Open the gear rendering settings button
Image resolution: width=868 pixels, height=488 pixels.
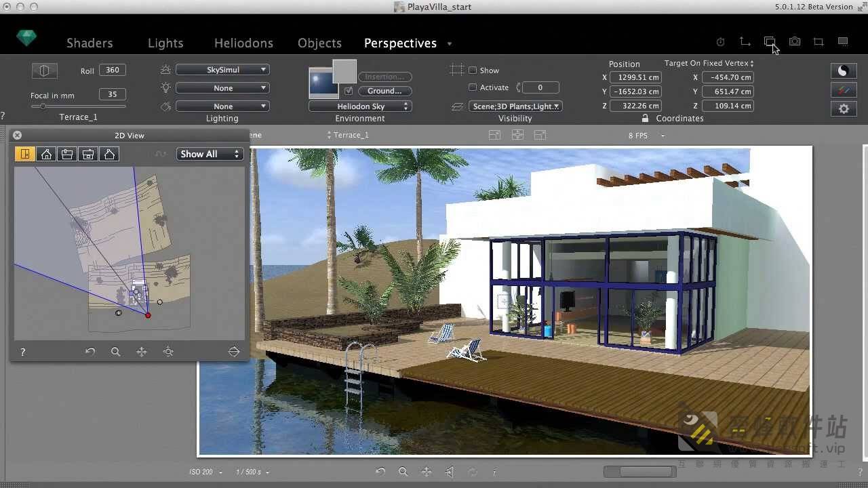pyautogui.click(x=844, y=108)
